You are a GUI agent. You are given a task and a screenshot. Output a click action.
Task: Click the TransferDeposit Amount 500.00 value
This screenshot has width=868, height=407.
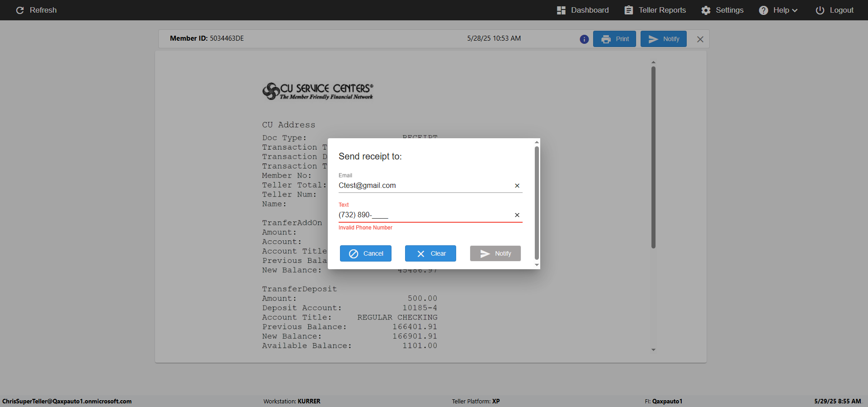423,299
